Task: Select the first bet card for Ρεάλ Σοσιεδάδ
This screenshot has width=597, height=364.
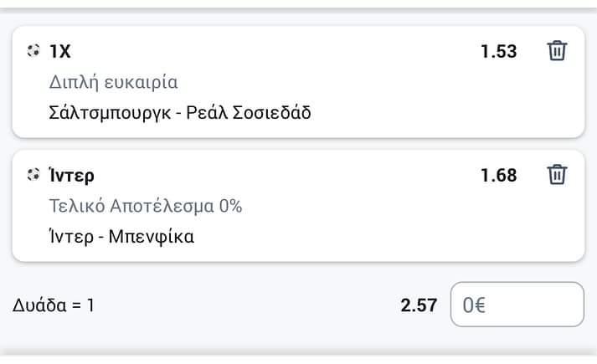Action: pyautogui.click(x=298, y=82)
